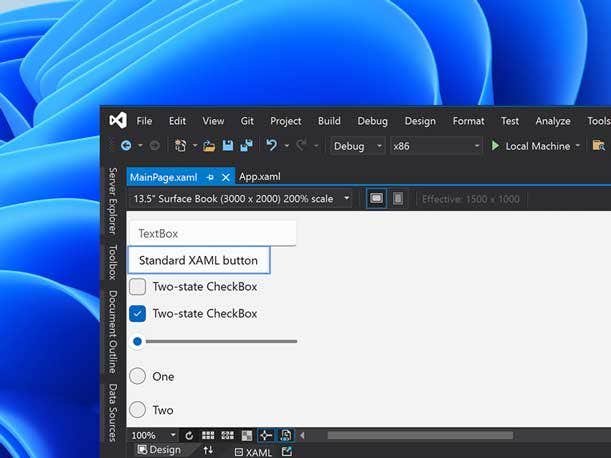Open the Debug configuration dropdown

click(357, 146)
